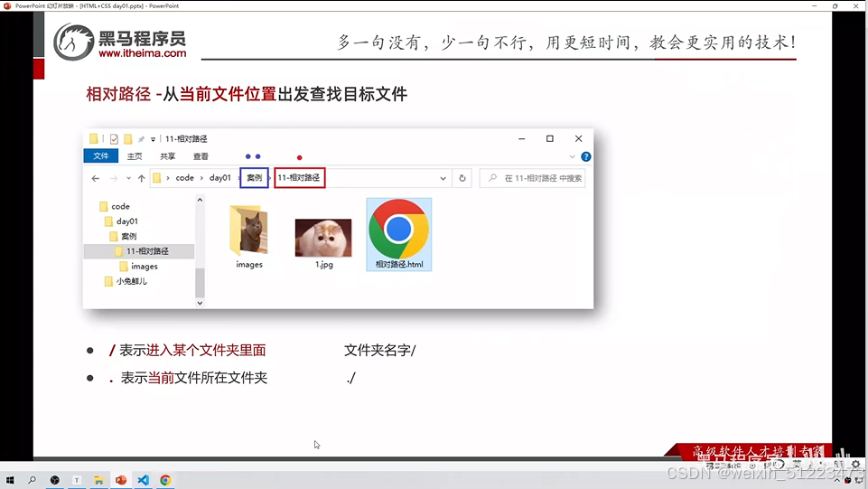Expand the chevron between code and day01
This screenshot has width=868, height=489.
click(201, 178)
